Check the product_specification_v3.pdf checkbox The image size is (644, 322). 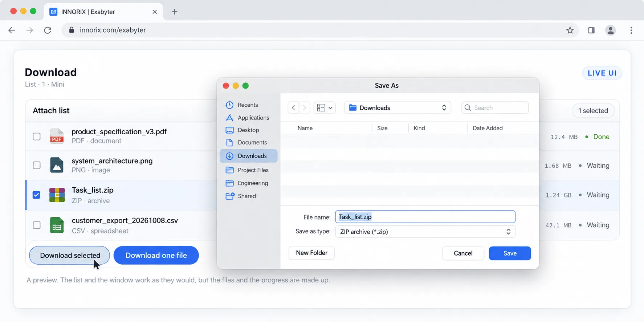point(37,136)
